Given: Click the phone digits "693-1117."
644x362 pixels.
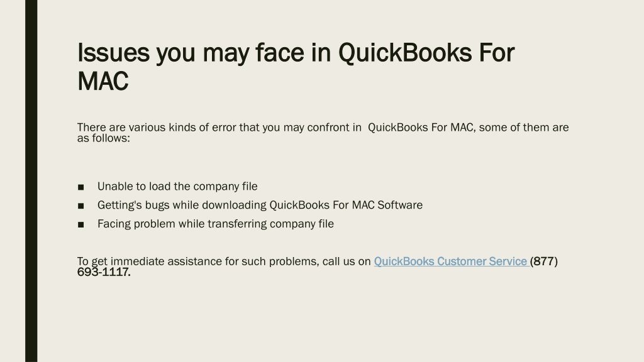Looking at the screenshot, I should [104, 272].
